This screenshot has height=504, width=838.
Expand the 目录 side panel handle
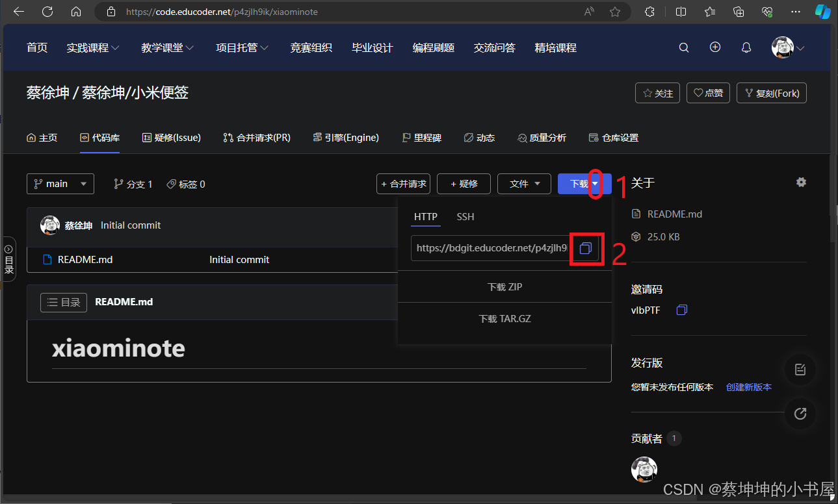[9, 259]
